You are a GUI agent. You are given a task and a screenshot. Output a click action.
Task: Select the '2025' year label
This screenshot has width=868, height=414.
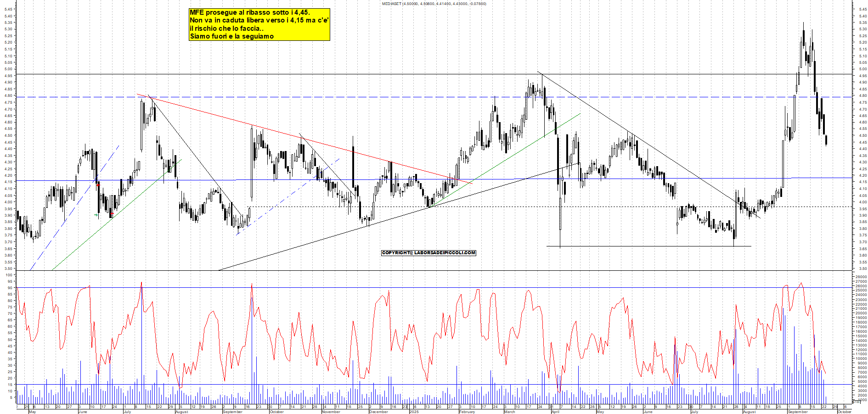pyautogui.click(x=414, y=412)
